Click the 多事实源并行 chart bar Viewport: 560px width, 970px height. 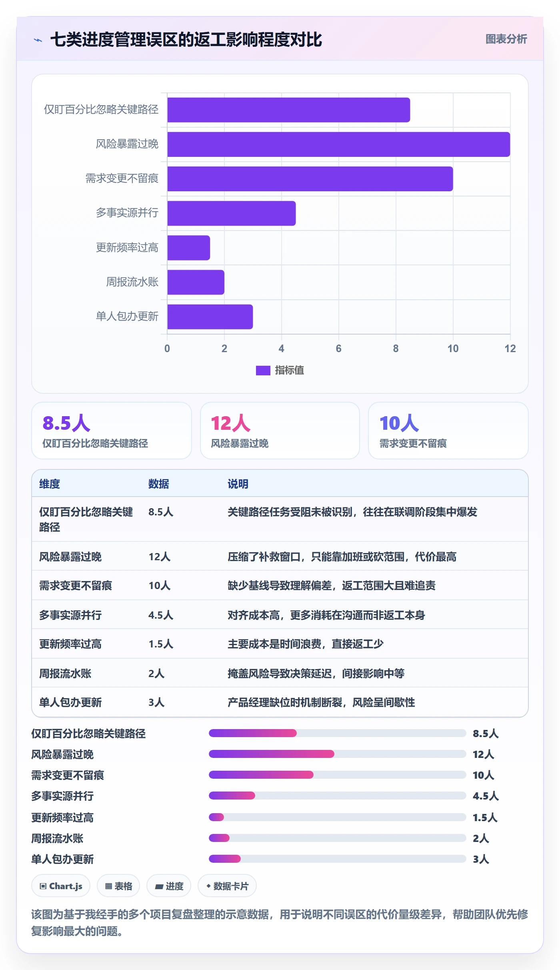[231, 213]
